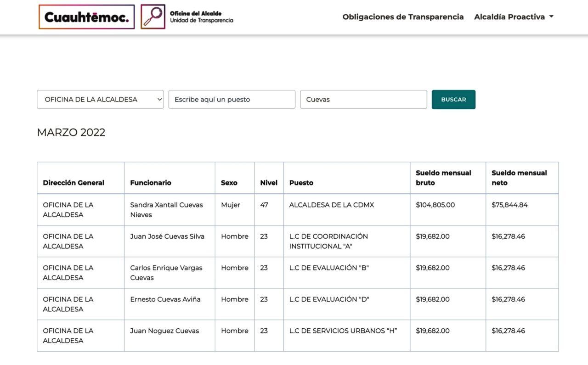Click the Funcionario column header
The width and height of the screenshot is (588, 365).
tap(151, 182)
